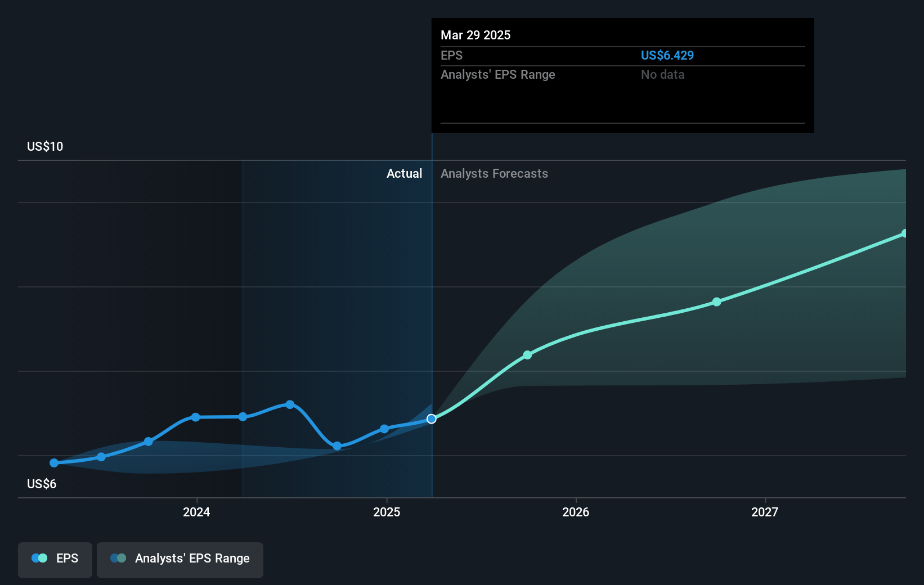
Task: Click the EPS row label in tooltip
Action: [451, 55]
